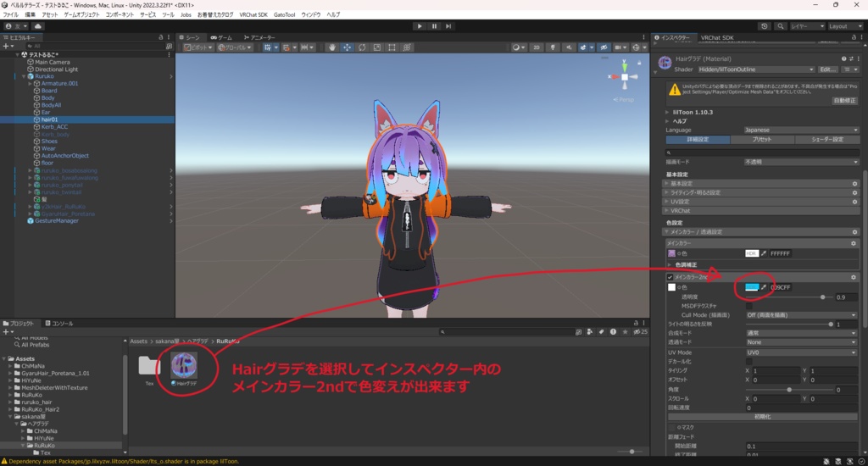
Task: Click the Play button
Action: (419, 26)
